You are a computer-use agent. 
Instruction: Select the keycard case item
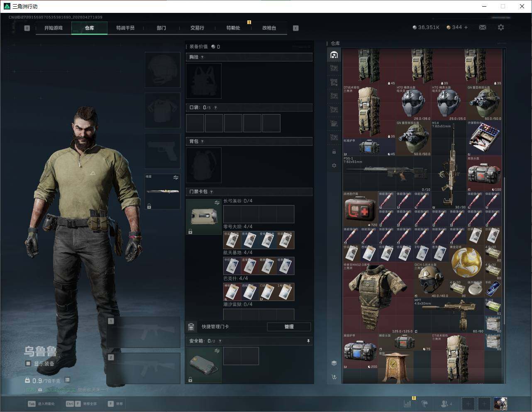click(204, 217)
